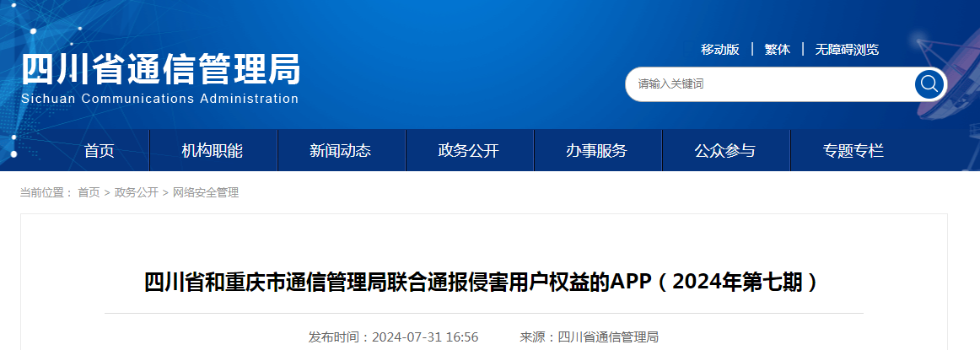Open the 机构职能 navigation menu

click(x=213, y=151)
